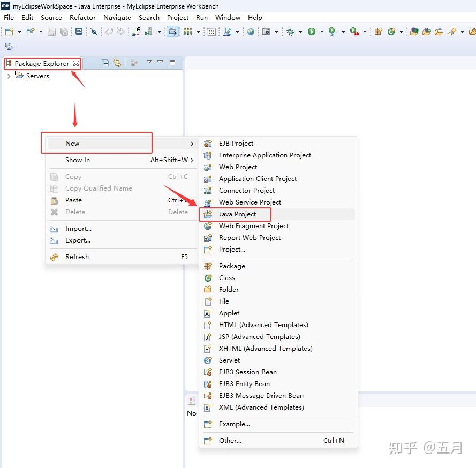Choose Web Service Project from the submenu
Viewport: 476px width, 468px height.
(250, 202)
